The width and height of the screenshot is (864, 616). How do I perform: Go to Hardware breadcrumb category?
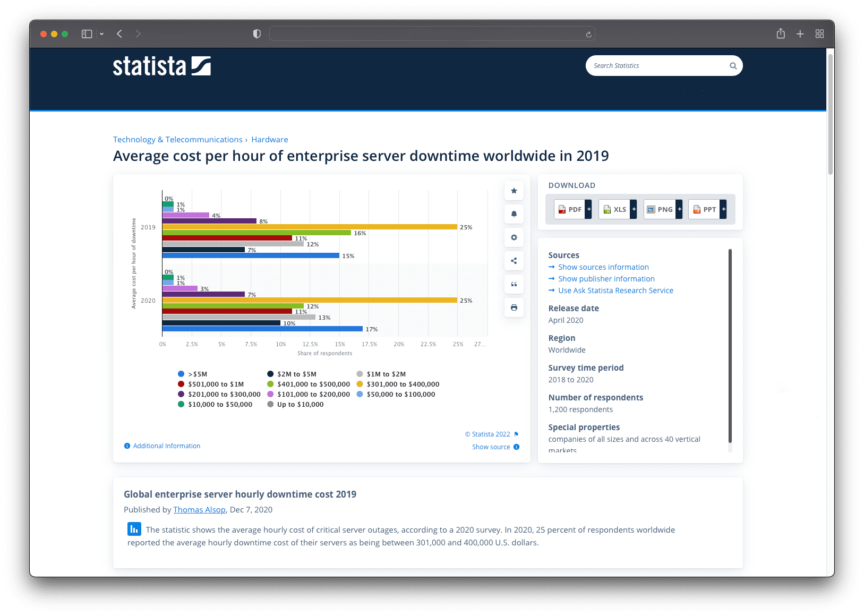tap(269, 140)
